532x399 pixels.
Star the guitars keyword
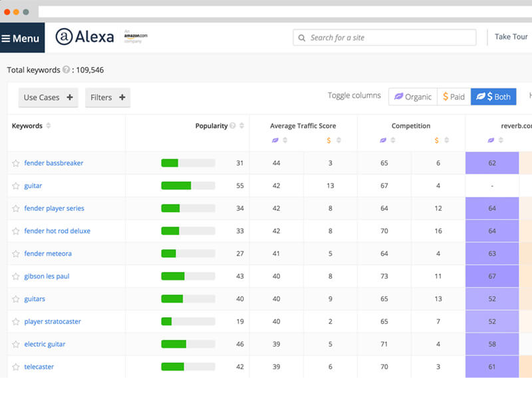click(15, 299)
